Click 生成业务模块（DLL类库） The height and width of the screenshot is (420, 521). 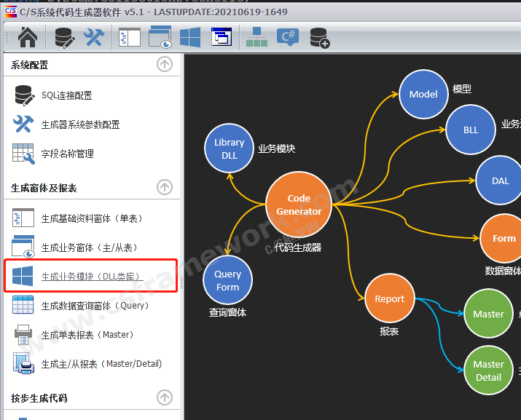(x=90, y=277)
